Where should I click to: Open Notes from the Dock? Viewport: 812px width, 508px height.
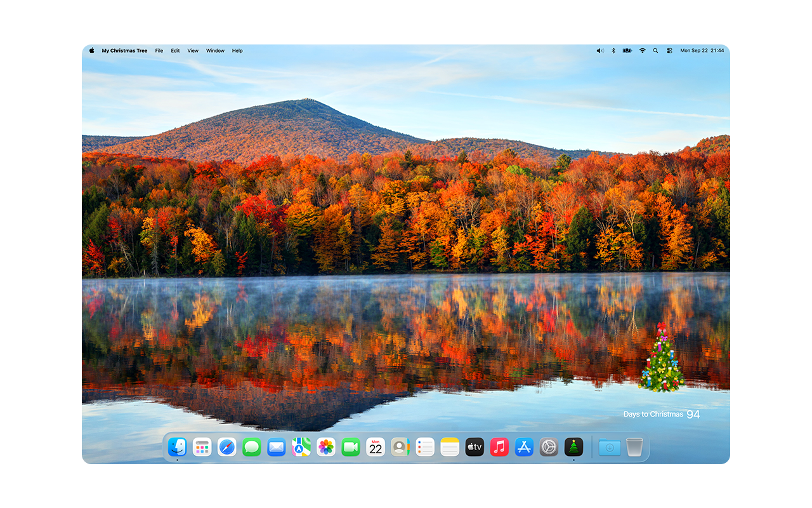click(450, 447)
